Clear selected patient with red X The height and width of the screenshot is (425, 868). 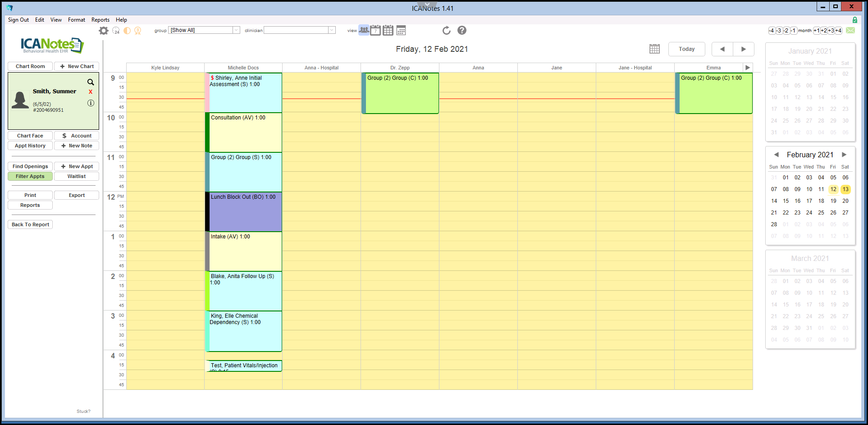click(91, 92)
